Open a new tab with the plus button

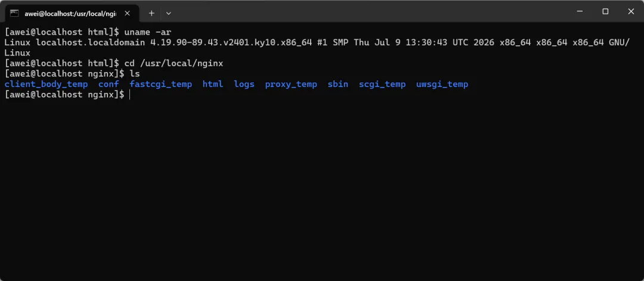pos(151,13)
